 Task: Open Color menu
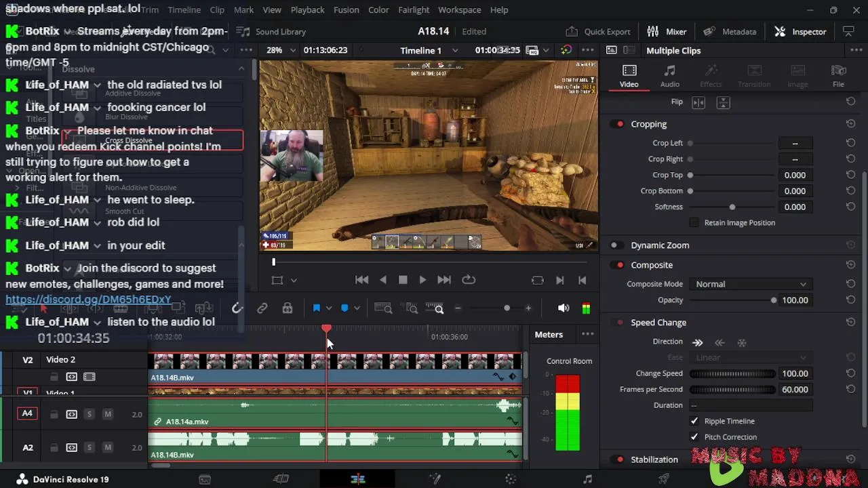[378, 9]
